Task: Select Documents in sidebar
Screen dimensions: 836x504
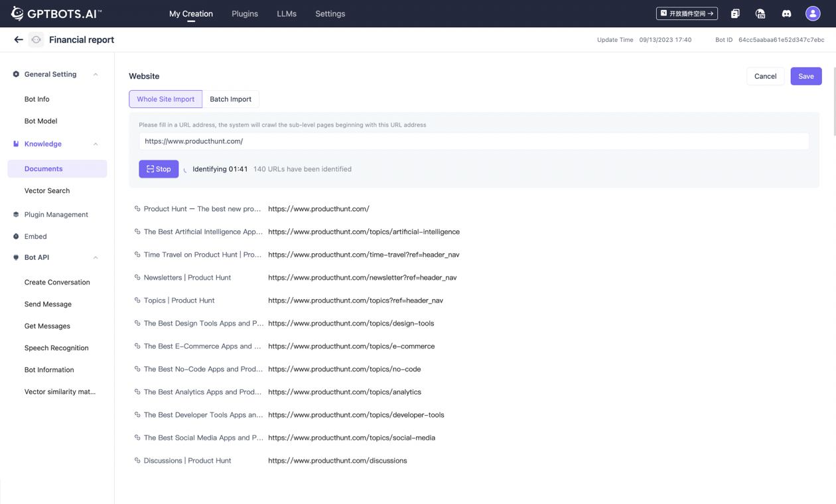Action: click(57, 168)
